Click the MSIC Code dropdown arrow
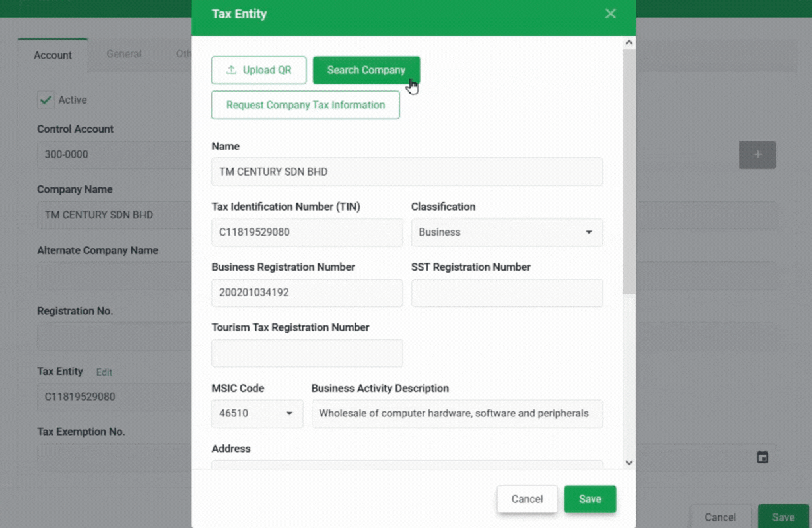Screen dimensions: 812x528 tap(289, 414)
